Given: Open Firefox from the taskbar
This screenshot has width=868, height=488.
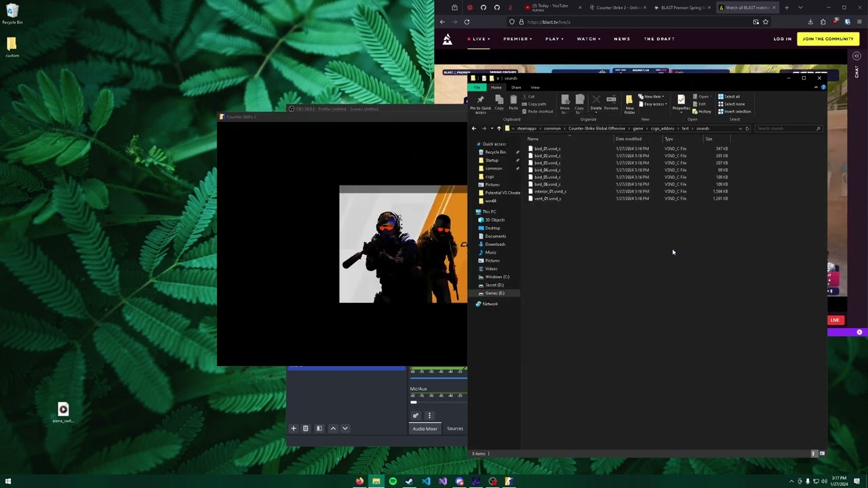Looking at the screenshot, I should click(x=359, y=481).
